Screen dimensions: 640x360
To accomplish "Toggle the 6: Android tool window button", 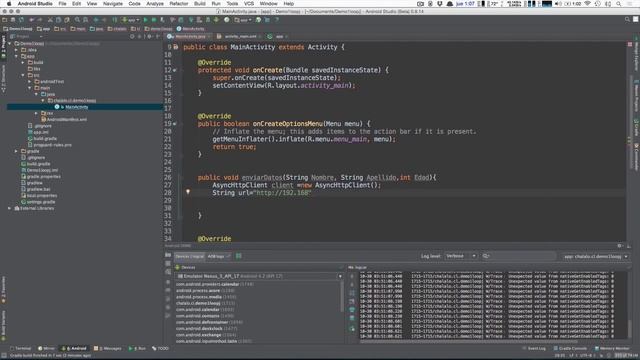I will (x=74, y=349).
